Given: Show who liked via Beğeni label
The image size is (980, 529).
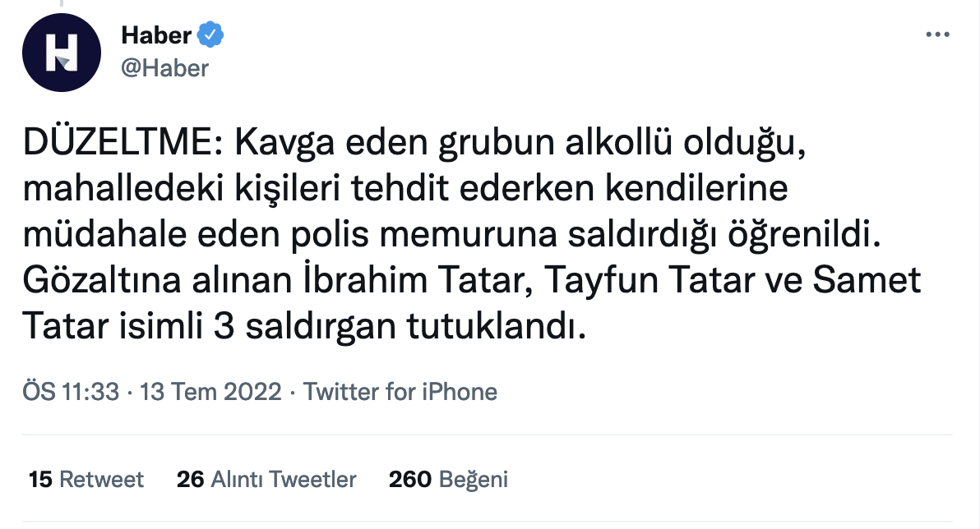Looking at the screenshot, I should [x=474, y=479].
